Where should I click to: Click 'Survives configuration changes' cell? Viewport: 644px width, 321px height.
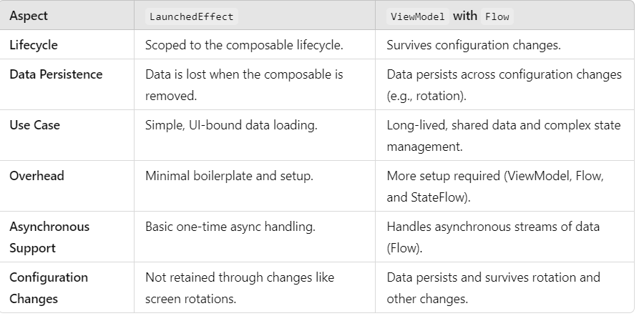tap(473, 44)
